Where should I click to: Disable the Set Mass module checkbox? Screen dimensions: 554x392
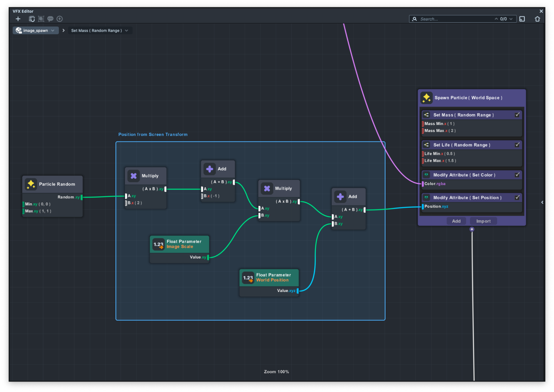click(x=517, y=115)
